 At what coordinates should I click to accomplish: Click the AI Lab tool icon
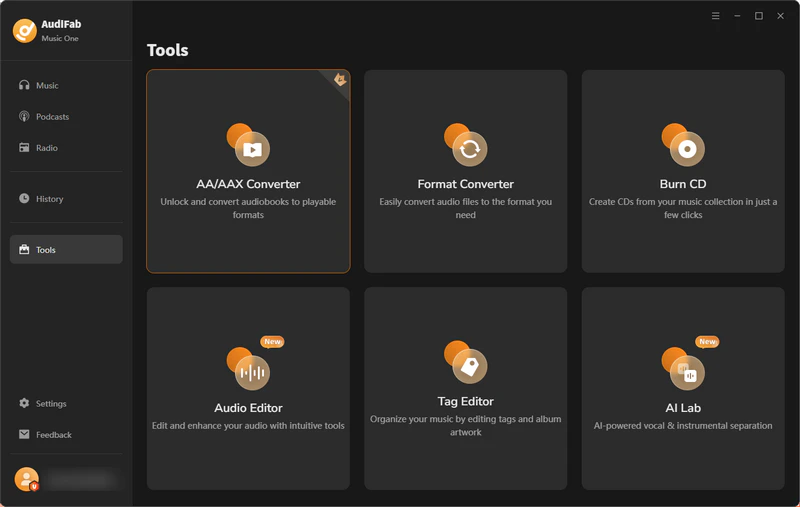(683, 368)
